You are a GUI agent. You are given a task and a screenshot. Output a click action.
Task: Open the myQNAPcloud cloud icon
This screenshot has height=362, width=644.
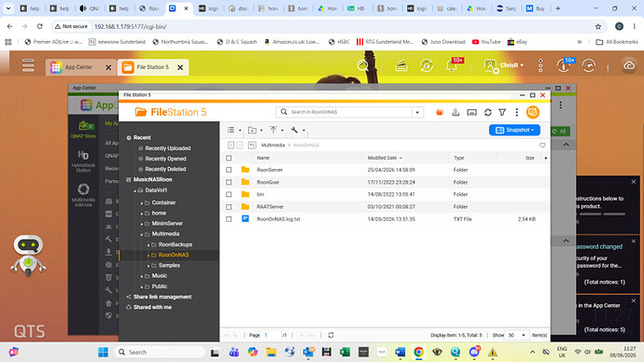point(629,65)
